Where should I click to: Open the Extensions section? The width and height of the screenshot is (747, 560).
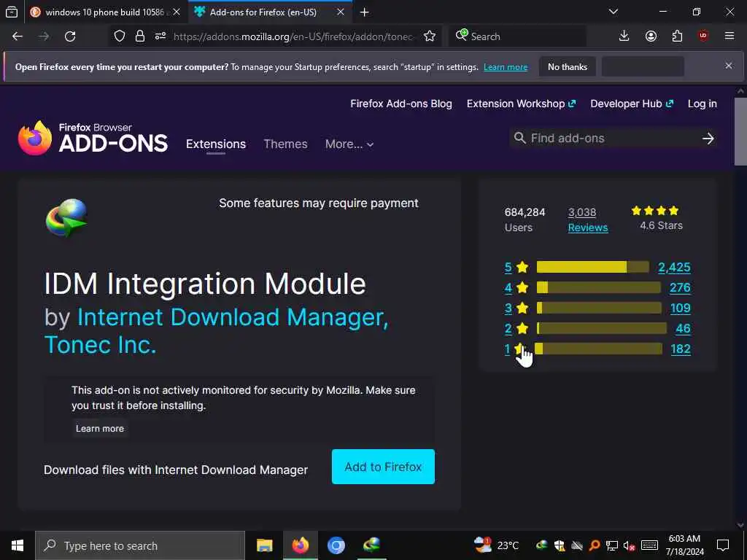[x=216, y=144]
